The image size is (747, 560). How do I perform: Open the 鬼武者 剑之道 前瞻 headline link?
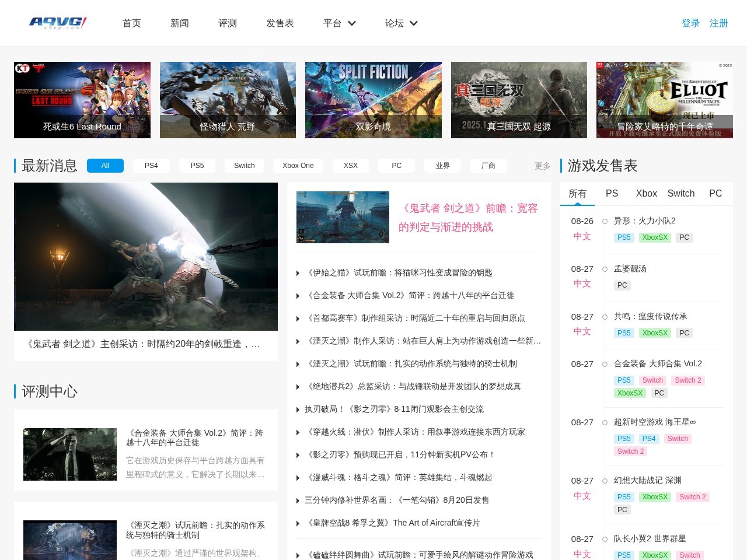tap(468, 218)
